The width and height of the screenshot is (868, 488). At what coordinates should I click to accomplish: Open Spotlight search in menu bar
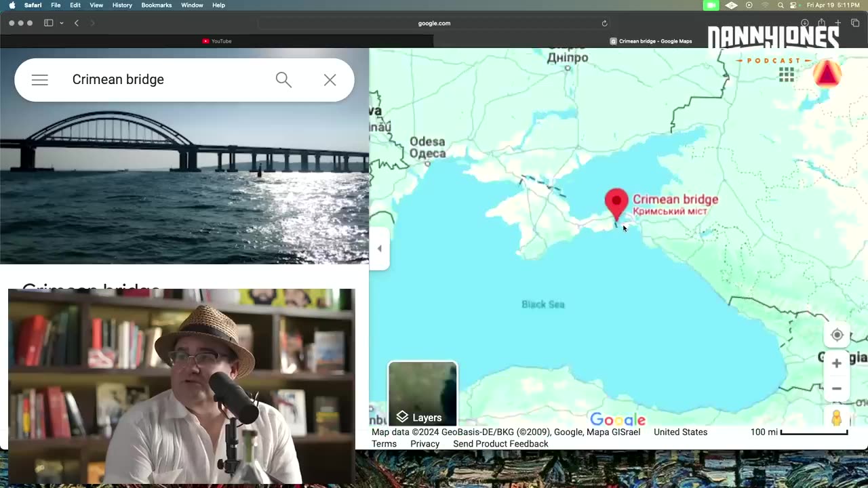pyautogui.click(x=781, y=5)
